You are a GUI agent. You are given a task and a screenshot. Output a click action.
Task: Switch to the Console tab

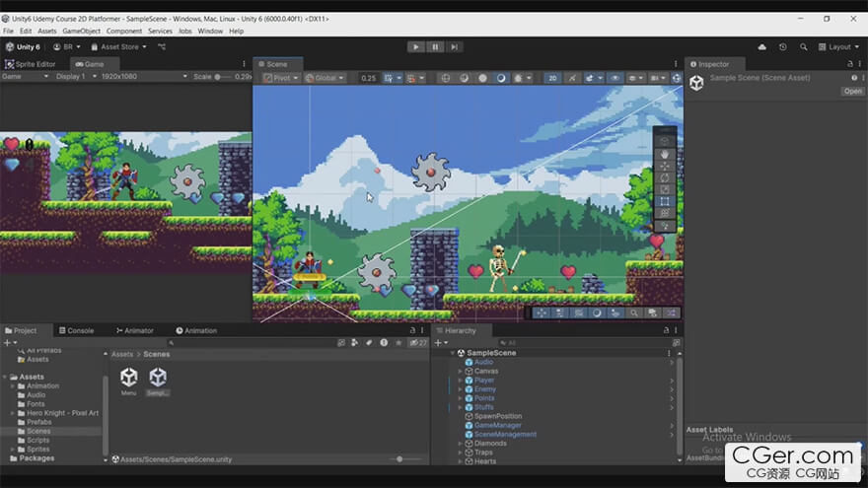point(76,330)
